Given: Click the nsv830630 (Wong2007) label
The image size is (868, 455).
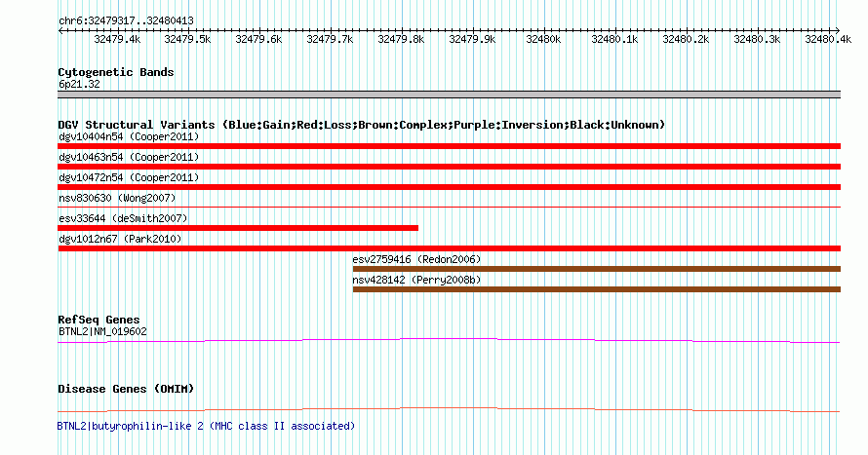Looking at the screenshot, I should (117, 198).
